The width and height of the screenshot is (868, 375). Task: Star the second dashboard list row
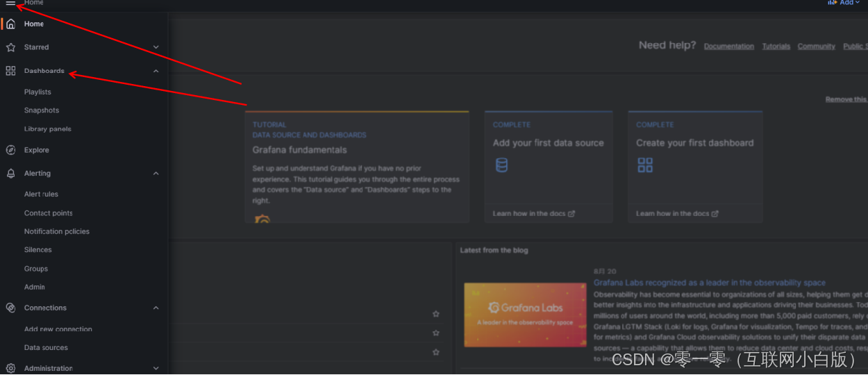(x=436, y=333)
